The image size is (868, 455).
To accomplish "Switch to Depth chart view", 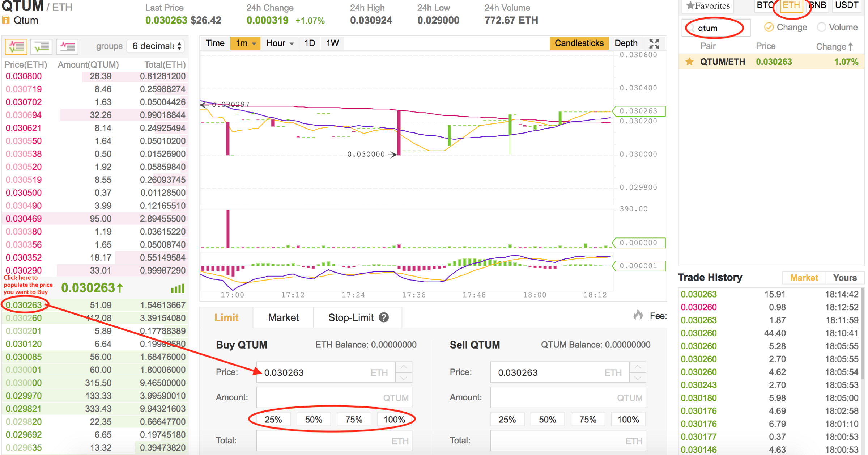I will [x=626, y=43].
